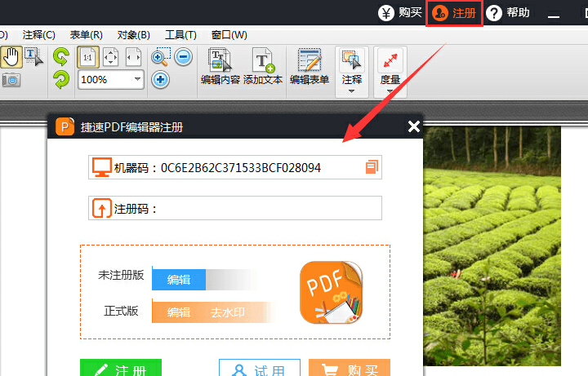The image size is (588, 376).
Task: Click the zoom in plus icon
Action: point(160,79)
